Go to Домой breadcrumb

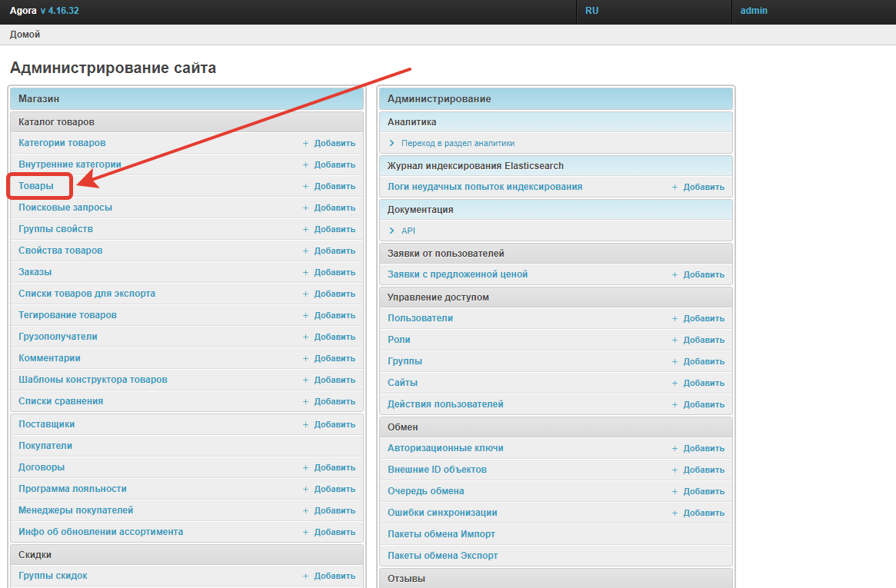25,35
